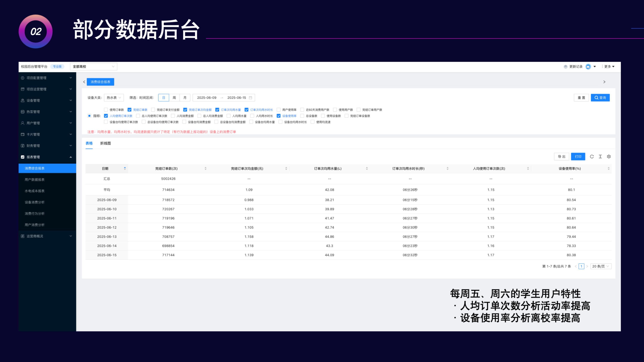
Task: Click the 卡片管理 sidebar icon
Action: pyautogui.click(x=22, y=134)
